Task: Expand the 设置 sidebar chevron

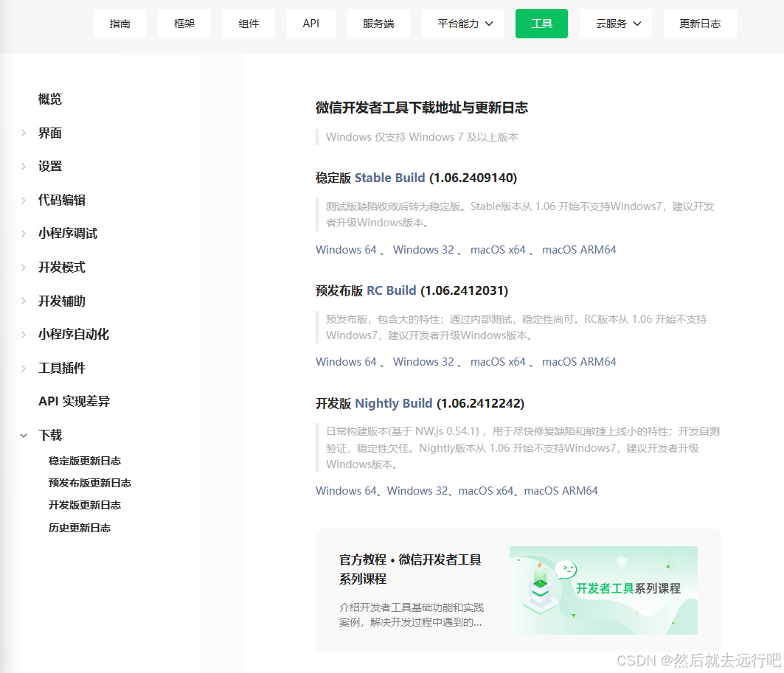Action: coord(24,167)
